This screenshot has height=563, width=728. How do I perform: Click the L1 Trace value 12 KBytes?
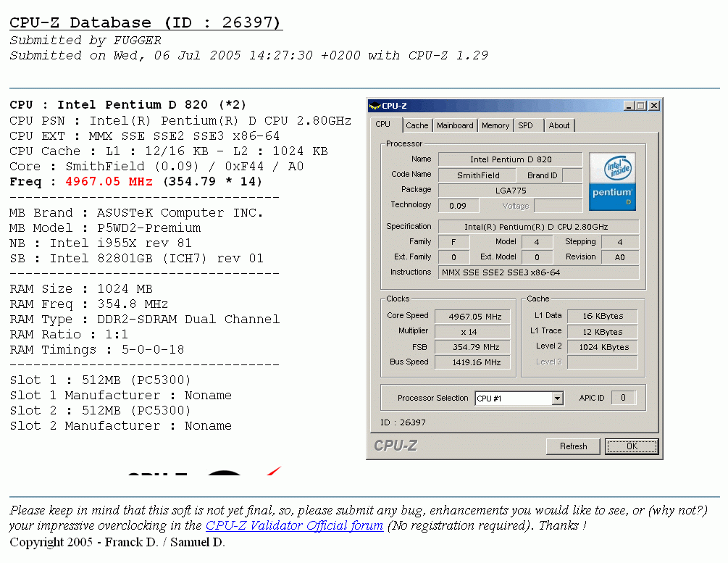pyautogui.click(x=603, y=332)
